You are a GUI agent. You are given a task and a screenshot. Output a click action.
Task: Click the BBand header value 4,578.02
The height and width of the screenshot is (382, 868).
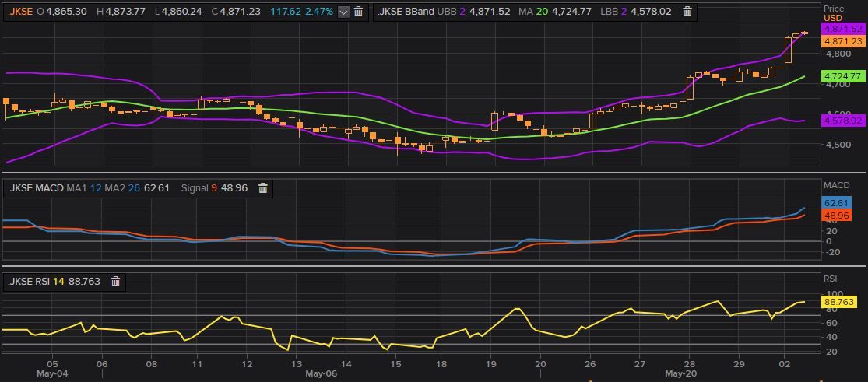[650, 11]
